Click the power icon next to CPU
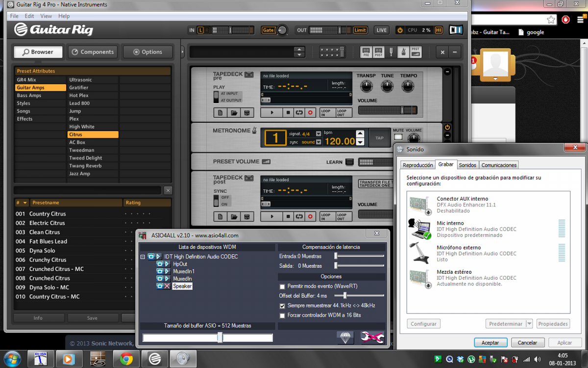The image size is (588, 368). click(400, 30)
